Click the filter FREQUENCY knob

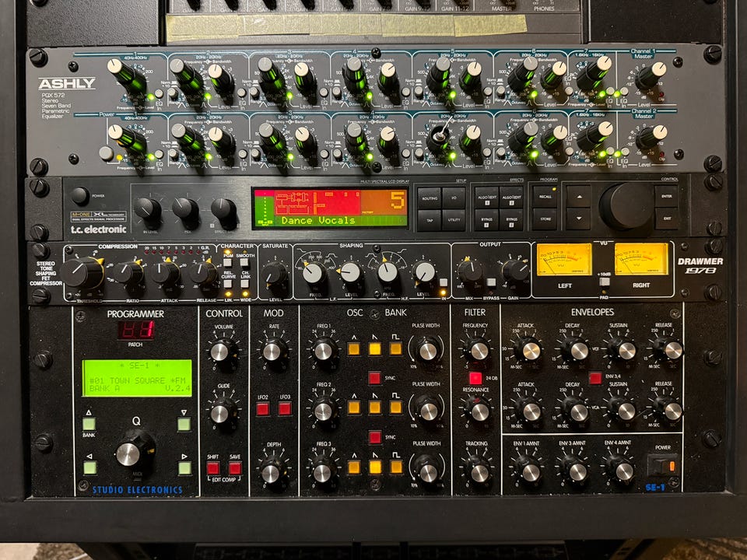pyautogui.click(x=478, y=349)
